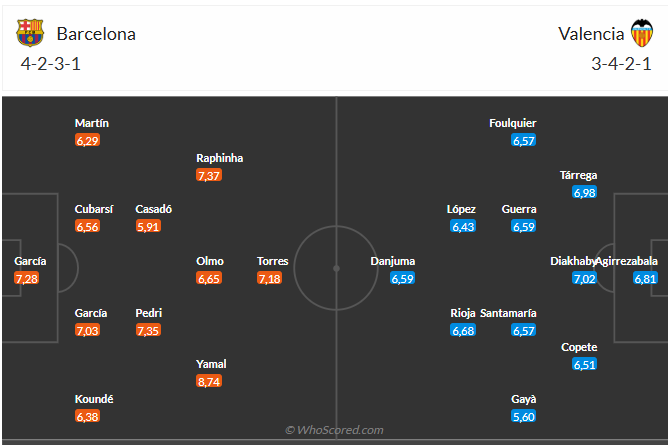Choose player Olmo in midfield
The image size is (668, 445).
210,261
